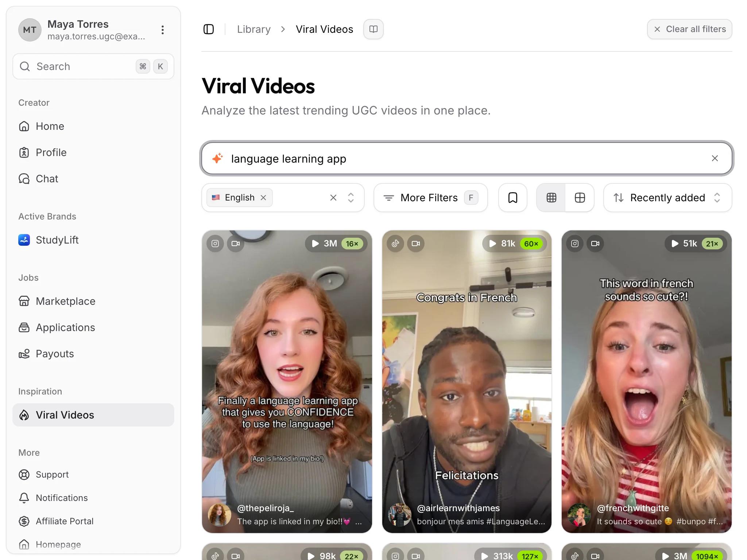Open Payouts in sidebar
Viewport: 747px width, 560px height.
click(x=93, y=354)
